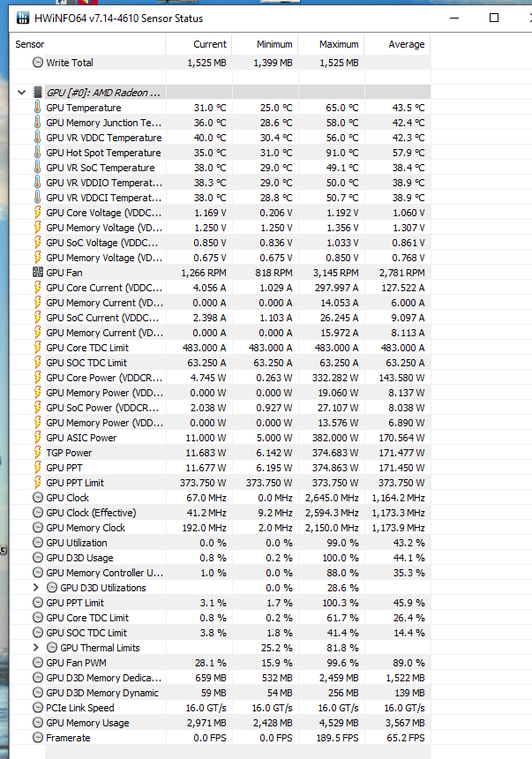Click thermometer icon of GPU VR SoC Temperature
The height and width of the screenshot is (759, 532).
tap(37, 167)
